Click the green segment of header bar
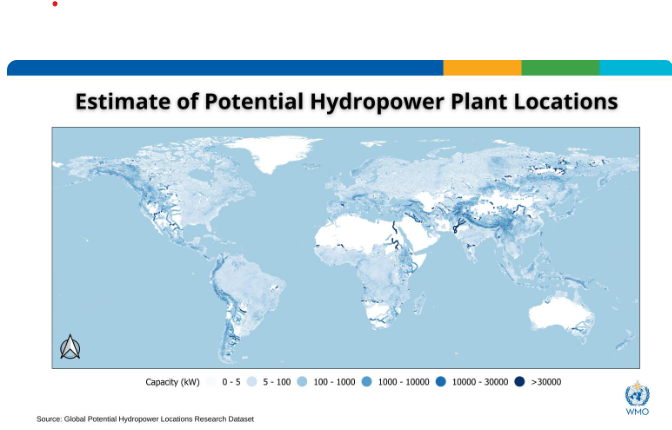 pos(560,68)
